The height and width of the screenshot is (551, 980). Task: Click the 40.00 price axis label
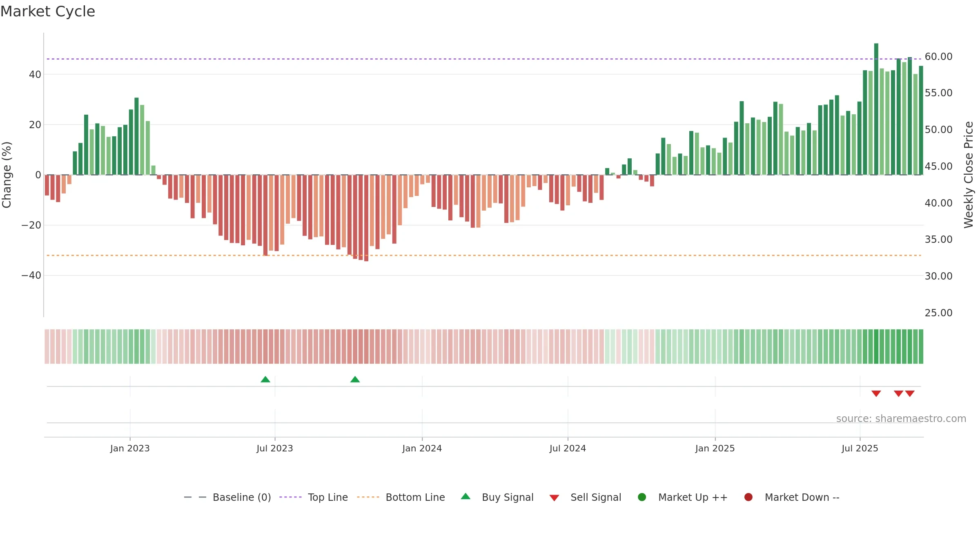pos(938,203)
